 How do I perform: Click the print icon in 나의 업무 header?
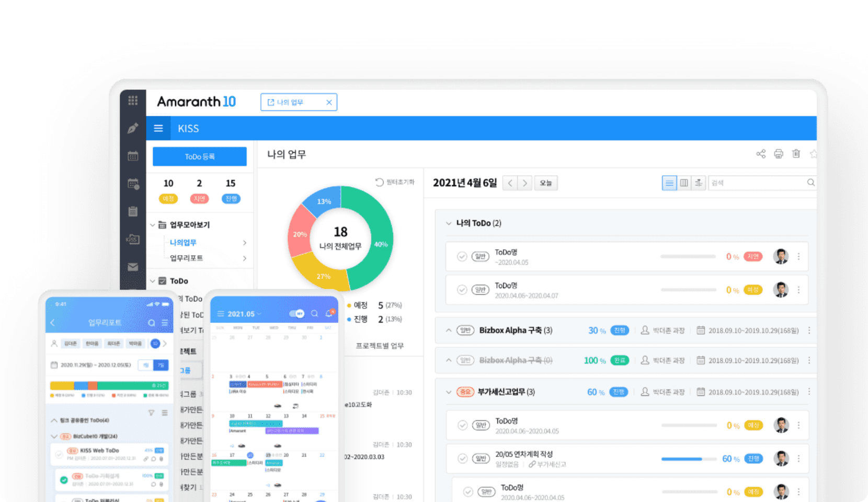779,154
